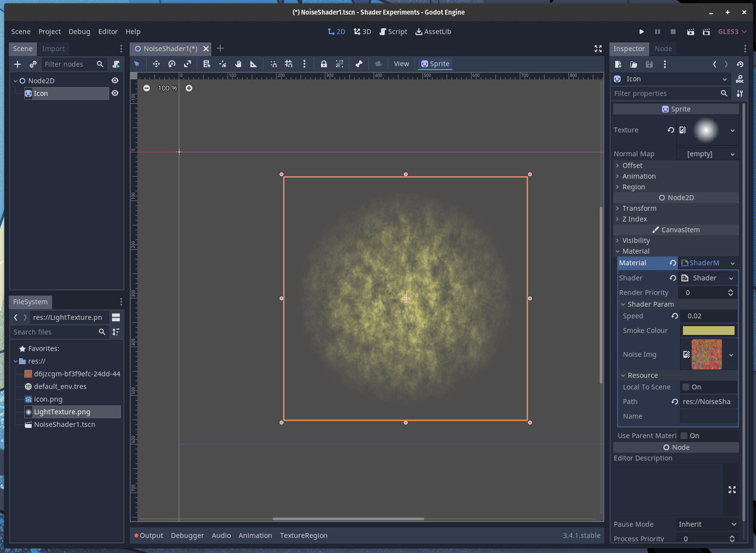Open the Debug menu
The image size is (756, 553).
click(79, 32)
